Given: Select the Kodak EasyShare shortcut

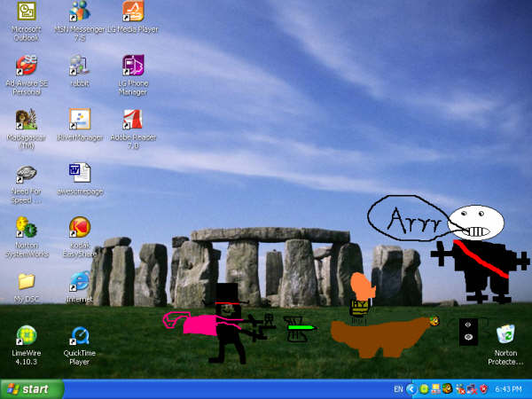Looking at the screenshot, I should (x=80, y=227).
